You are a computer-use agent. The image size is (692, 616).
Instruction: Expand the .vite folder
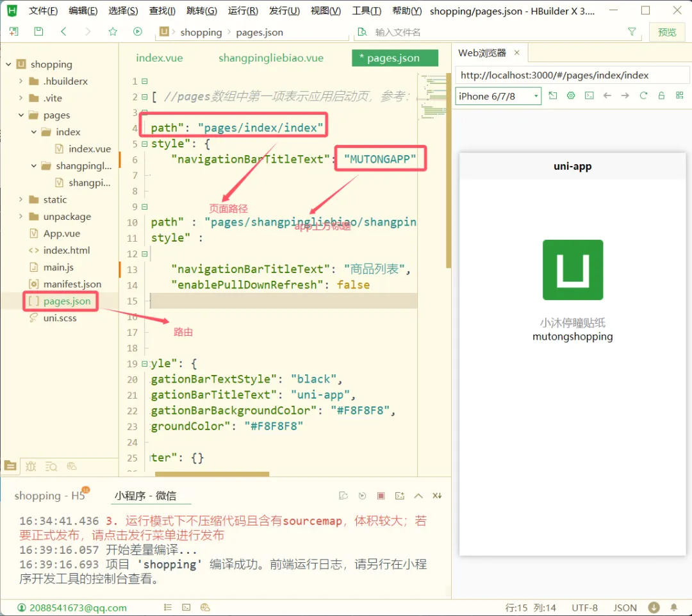(x=21, y=98)
